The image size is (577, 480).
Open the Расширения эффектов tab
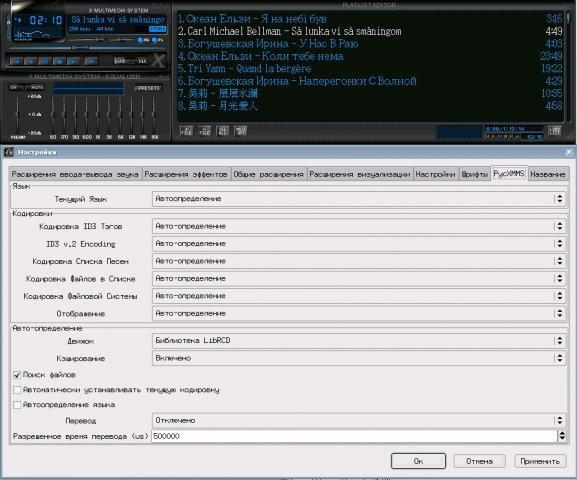(x=186, y=174)
